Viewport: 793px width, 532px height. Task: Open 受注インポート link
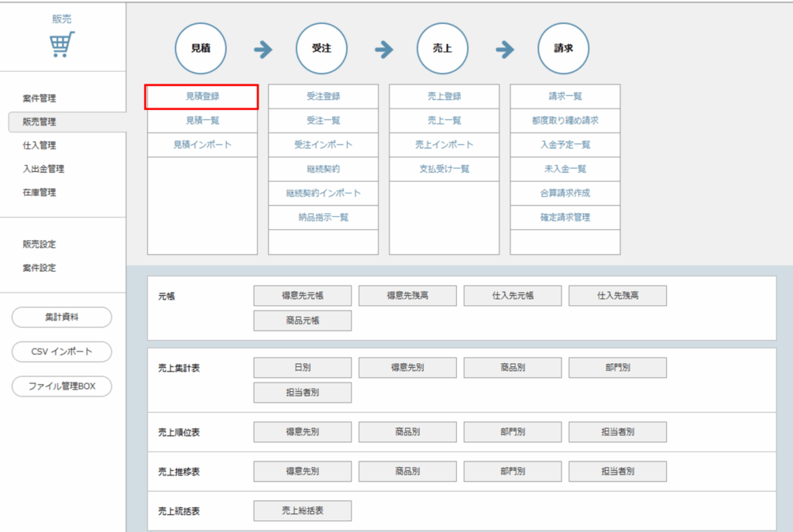tap(323, 145)
